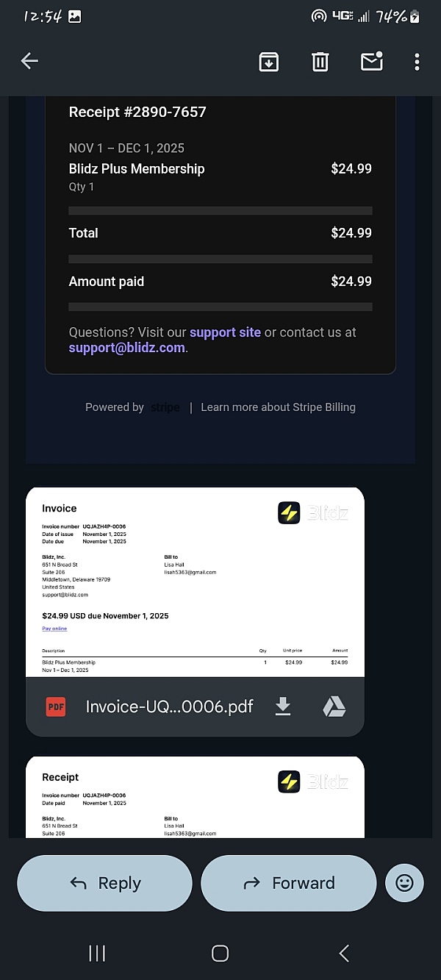Tap the red PDF file icon

(x=56, y=707)
